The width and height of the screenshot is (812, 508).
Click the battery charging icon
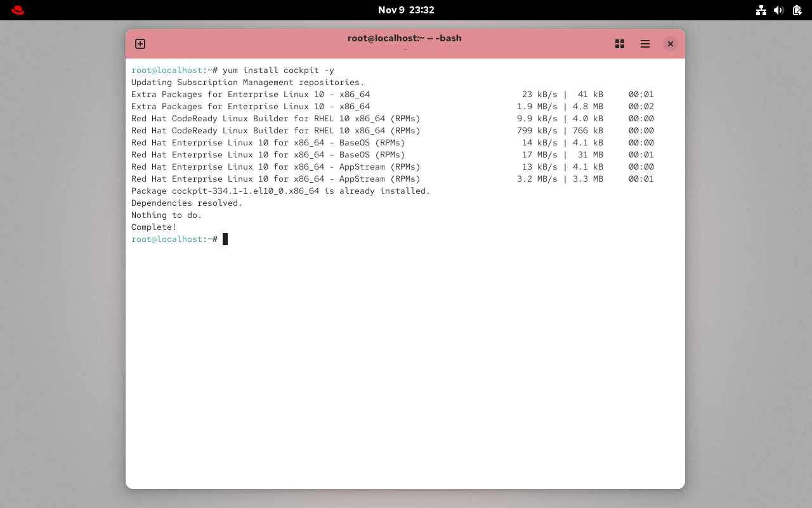[797, 10]
